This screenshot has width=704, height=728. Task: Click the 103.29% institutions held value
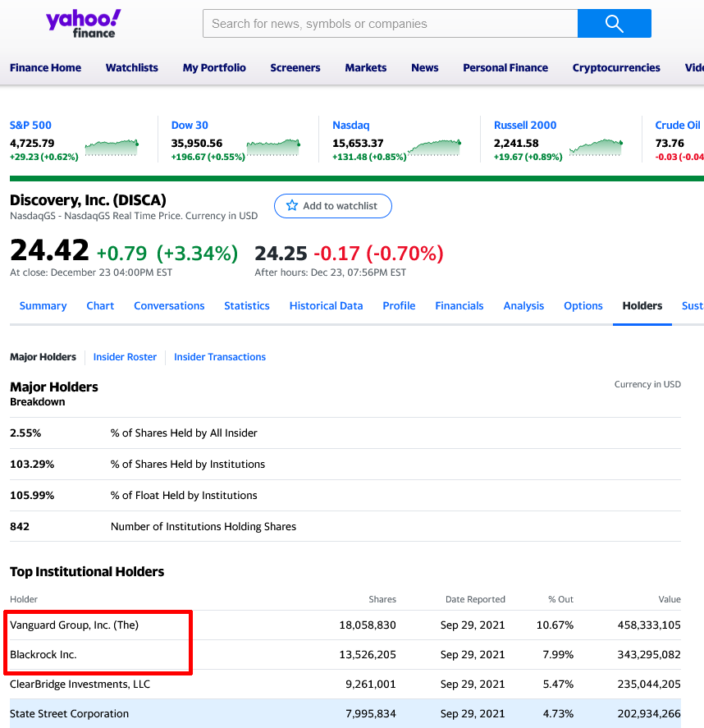pyautogui.click(x=32, y=465)
